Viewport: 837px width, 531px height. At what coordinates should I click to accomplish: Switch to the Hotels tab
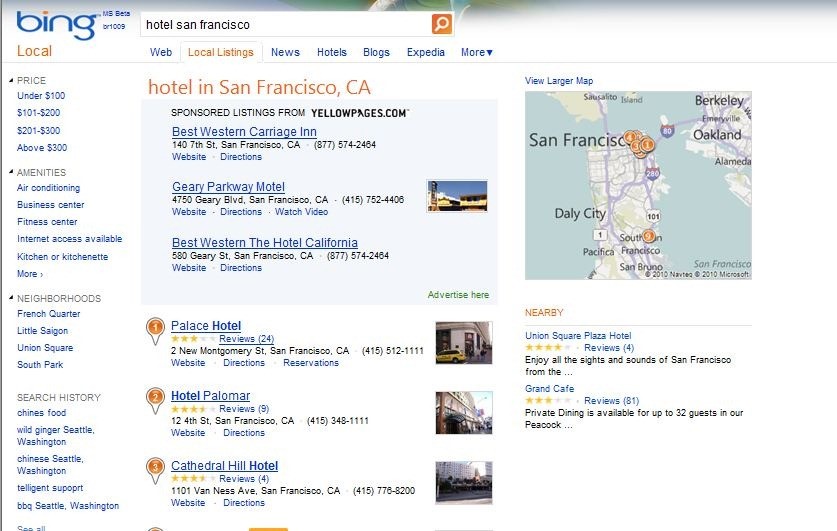pyautogui.click(x=331, y=52)
